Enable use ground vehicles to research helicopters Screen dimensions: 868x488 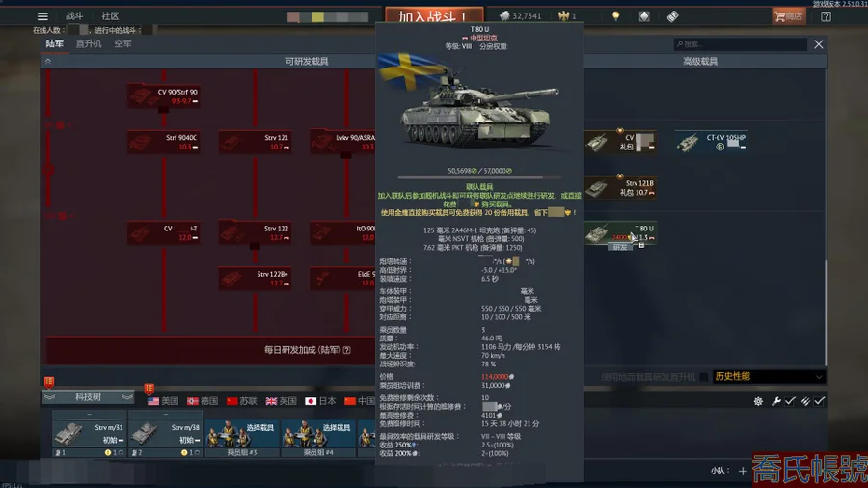704,377
